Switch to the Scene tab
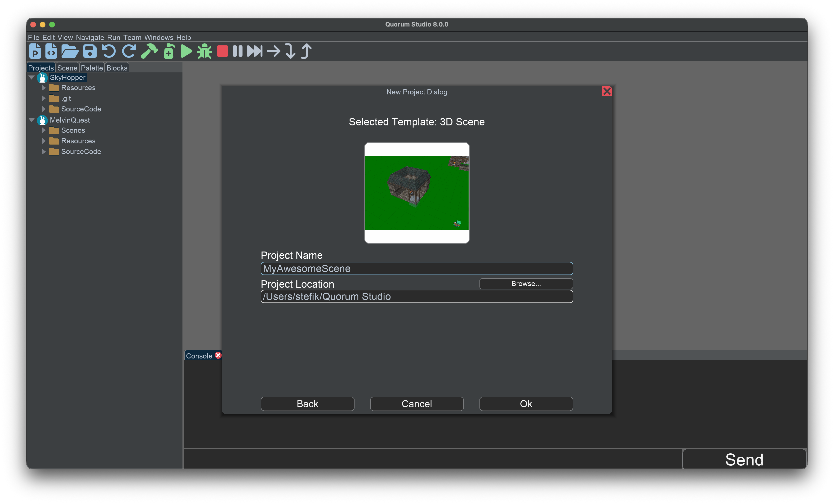Image resolution: width=834 pixels, height=504 pixels. pyautogui.click(x=67, y=68)
